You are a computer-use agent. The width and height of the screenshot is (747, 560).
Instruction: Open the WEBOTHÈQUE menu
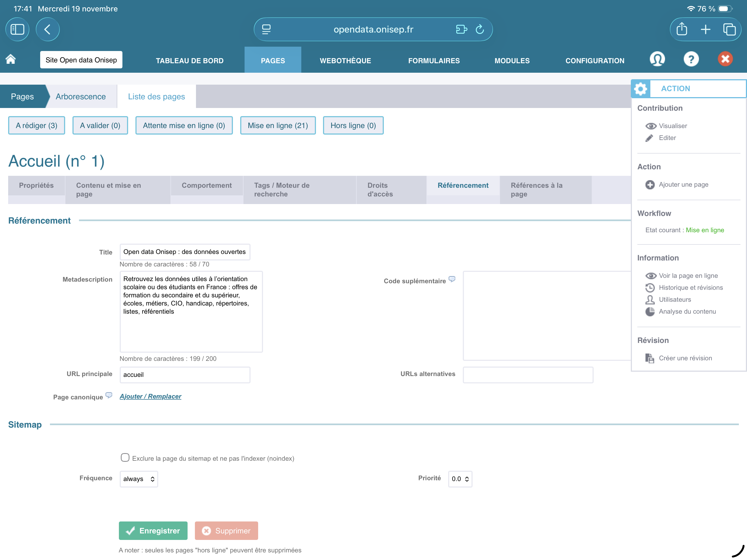click(345, 61)
